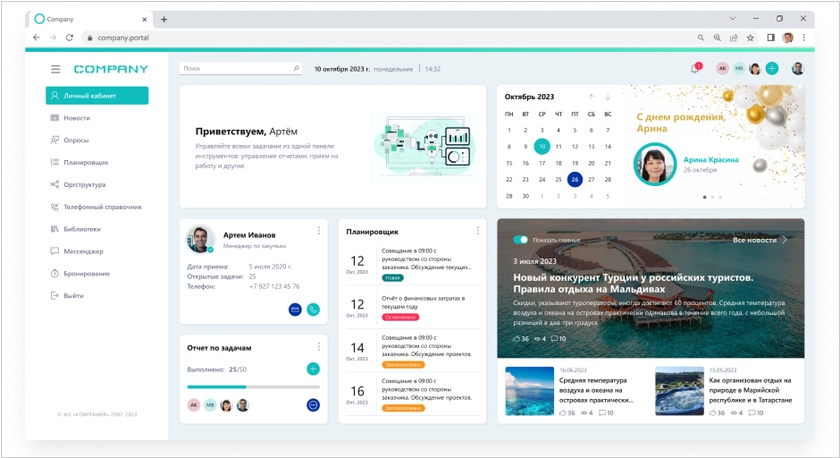
Task: Click the email icon in Артем Иванов card
Action: (296, 310)
